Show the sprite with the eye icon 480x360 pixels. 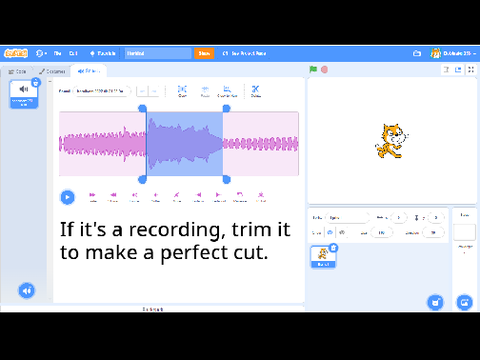[x=330, y=232]
